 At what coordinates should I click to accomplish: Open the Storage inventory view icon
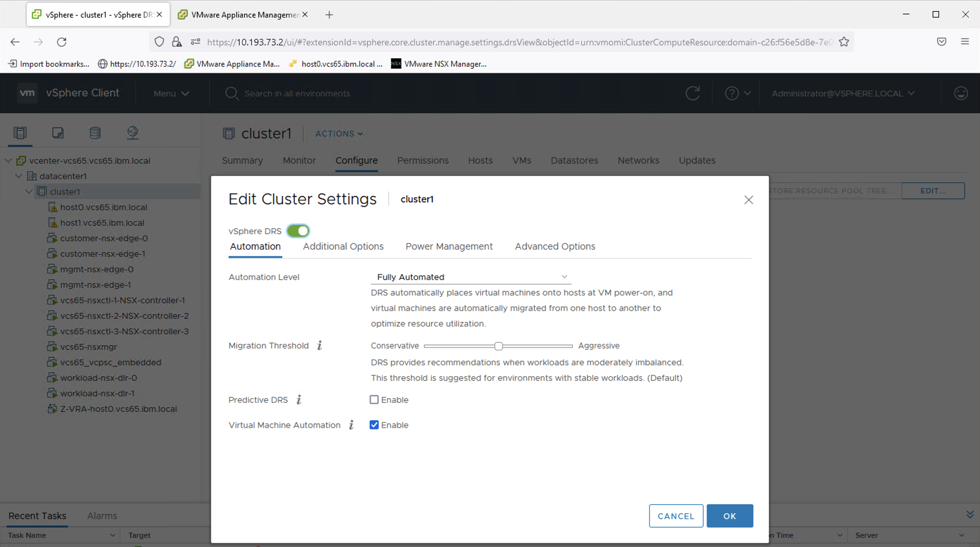(95, 133)
